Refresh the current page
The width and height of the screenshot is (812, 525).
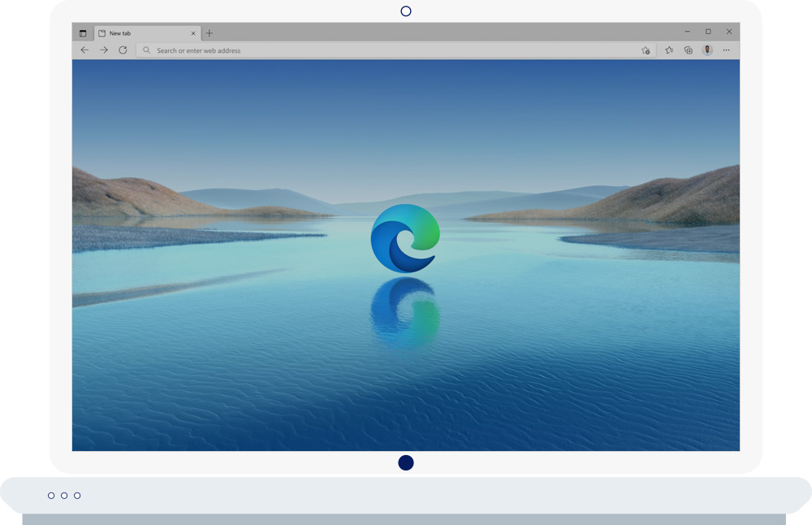click(x=123, y=50)
